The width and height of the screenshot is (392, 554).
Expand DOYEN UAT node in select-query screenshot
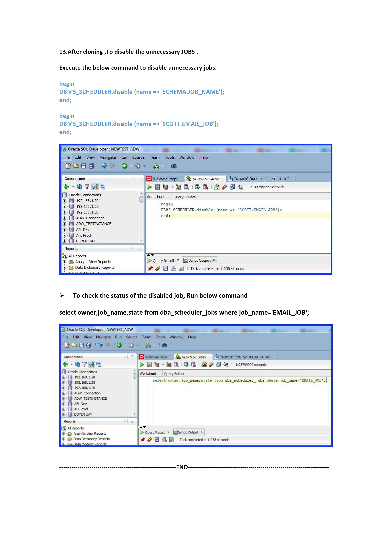(x=64, y=414)
